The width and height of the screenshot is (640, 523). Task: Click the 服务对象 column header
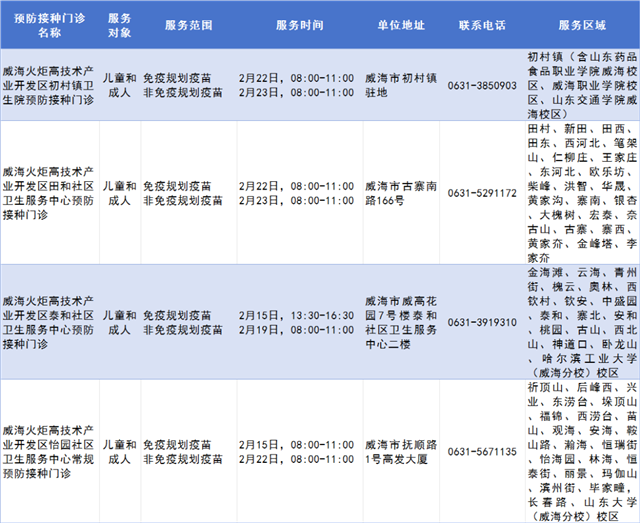(x=119, y=25)
